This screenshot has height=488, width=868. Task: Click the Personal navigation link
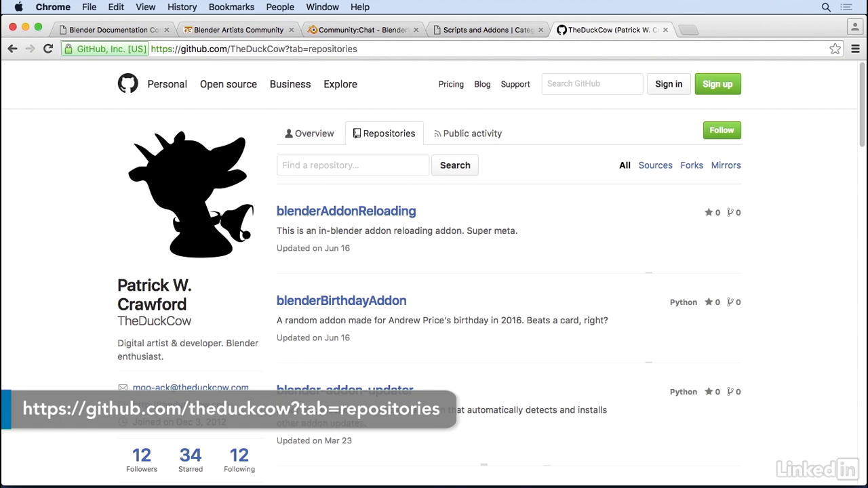tap(167, 84)
